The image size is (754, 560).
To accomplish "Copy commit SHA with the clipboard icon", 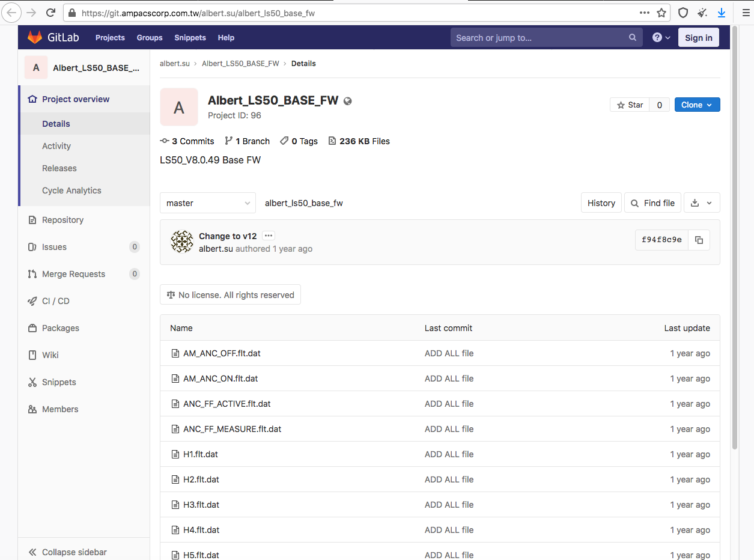I will [699, 240].
